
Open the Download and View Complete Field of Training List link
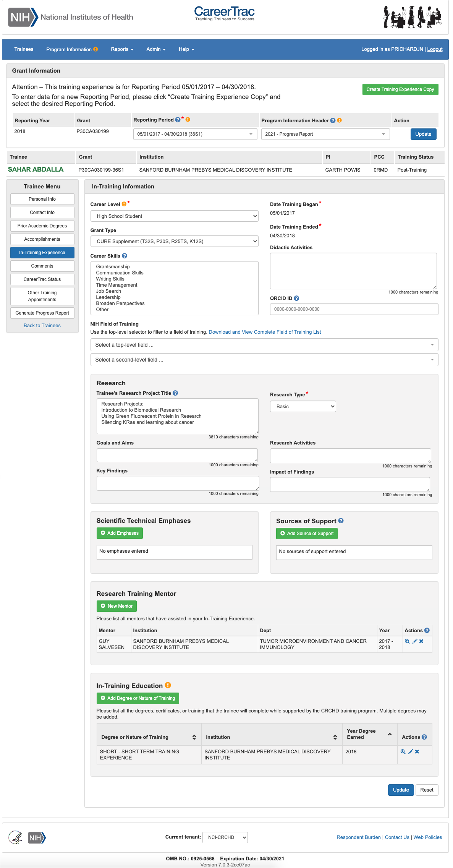pos(265,332)
